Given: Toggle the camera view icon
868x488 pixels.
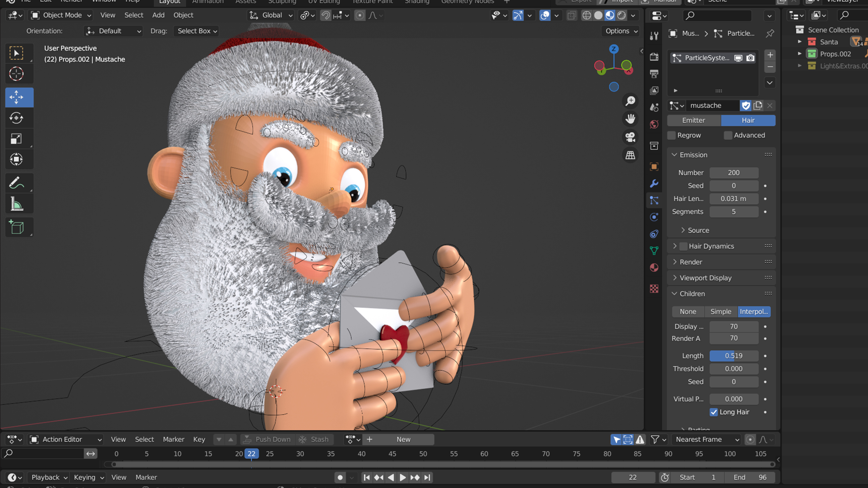Looking at the screenshot, I should point(630,137).
